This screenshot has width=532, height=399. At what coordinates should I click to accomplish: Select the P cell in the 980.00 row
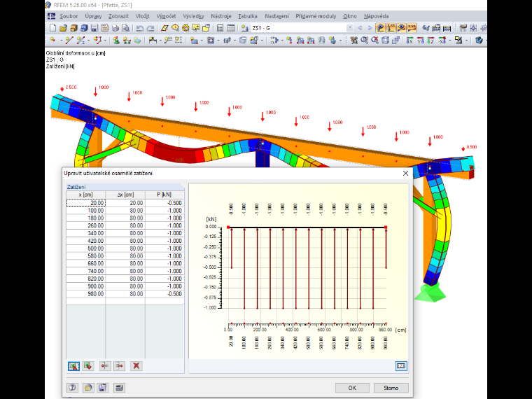[164, 294]
